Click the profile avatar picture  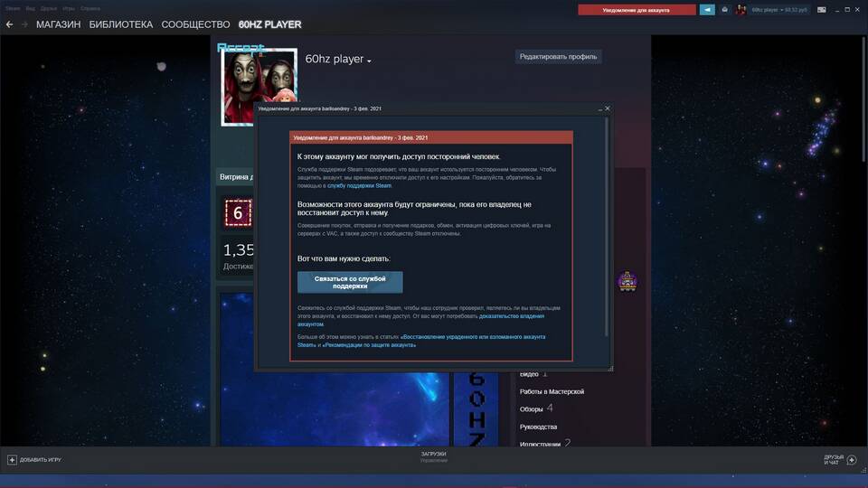point(259,87)
